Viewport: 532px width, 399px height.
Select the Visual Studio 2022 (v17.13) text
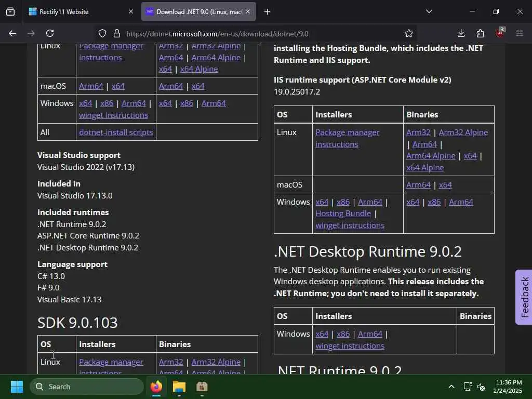86,167
